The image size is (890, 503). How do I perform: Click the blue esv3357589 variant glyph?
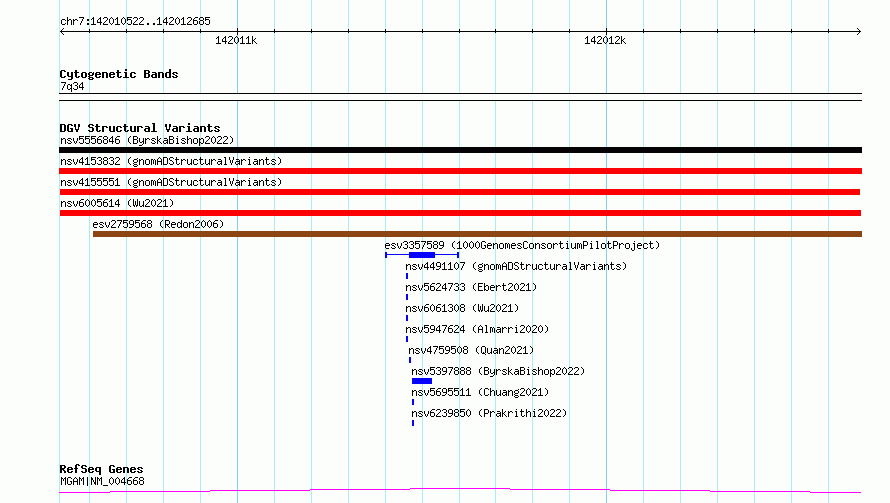(x=422, y=255)
